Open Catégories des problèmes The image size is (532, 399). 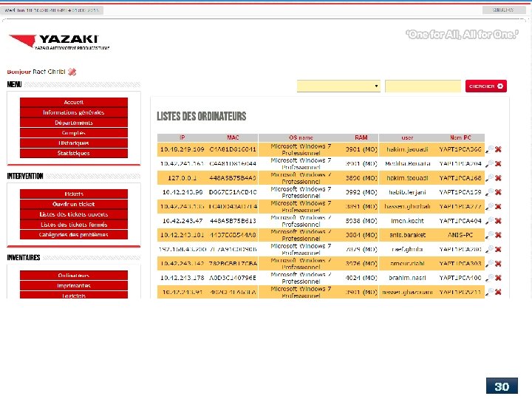pyautogui.click(x=74, y=234)
